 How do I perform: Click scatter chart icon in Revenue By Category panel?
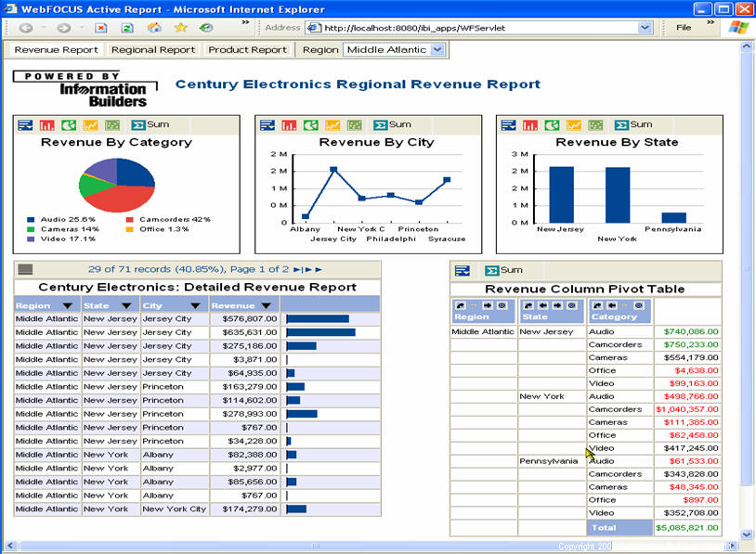coord(112,125)
